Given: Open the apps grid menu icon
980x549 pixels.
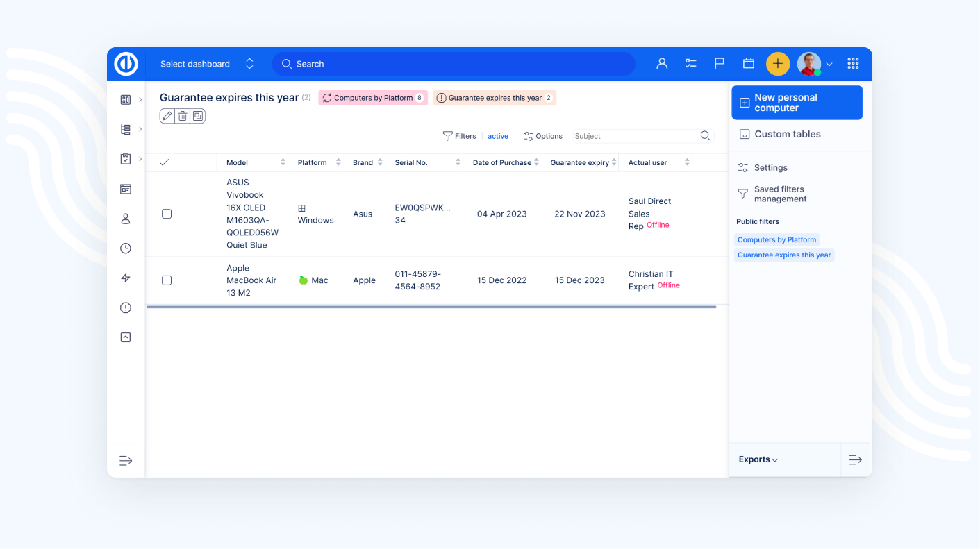Looking at the screenshot, I should [853, 64].
